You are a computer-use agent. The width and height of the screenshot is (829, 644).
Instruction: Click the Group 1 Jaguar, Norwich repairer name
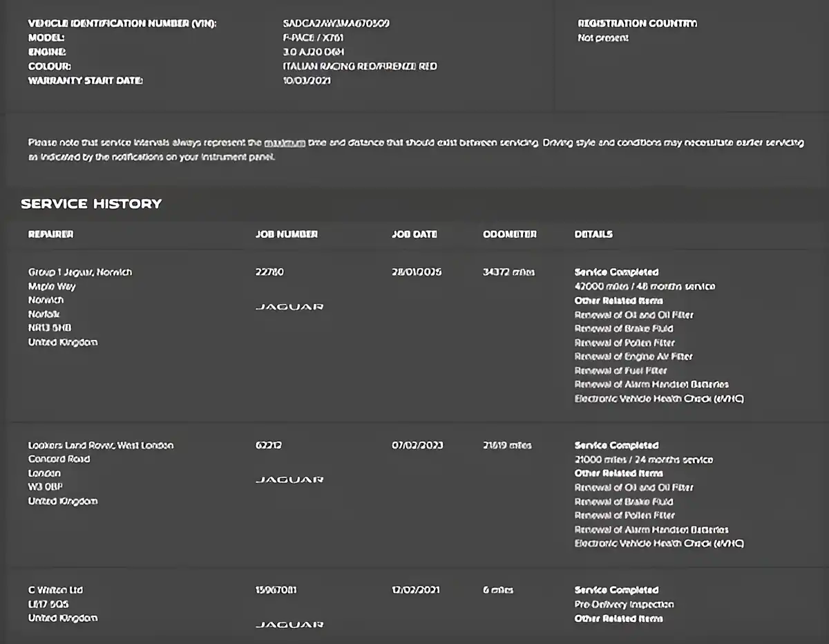click(80, 272)
